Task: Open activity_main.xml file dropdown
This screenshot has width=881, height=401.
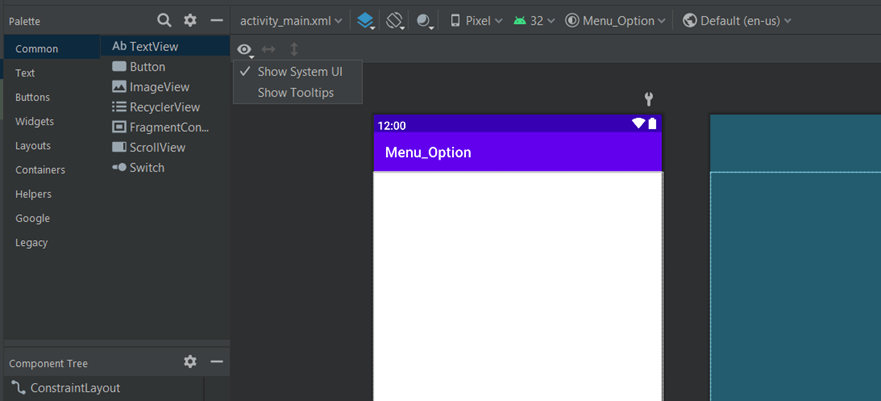Action: (x=291, y=21)
